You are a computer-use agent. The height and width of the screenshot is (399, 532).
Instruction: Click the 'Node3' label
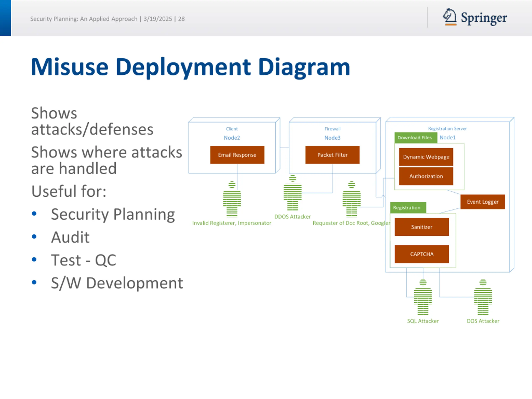(332, 138)
